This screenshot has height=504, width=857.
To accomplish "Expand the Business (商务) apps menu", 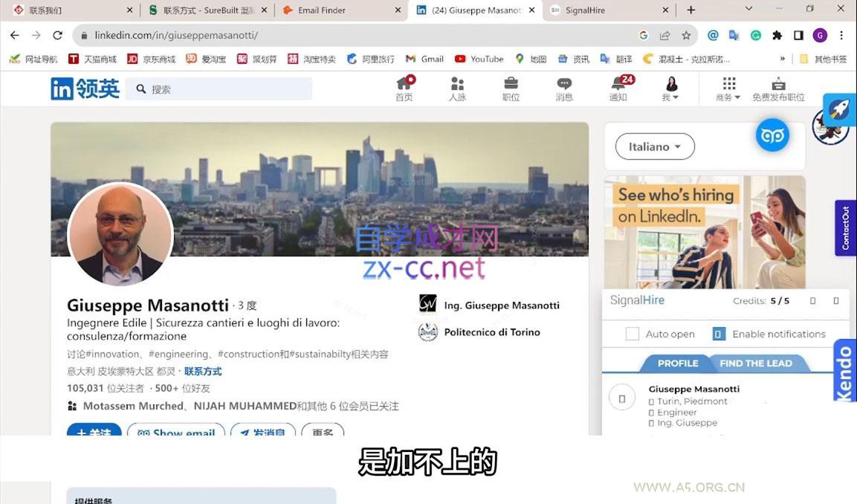I will (x=728, y=89).
